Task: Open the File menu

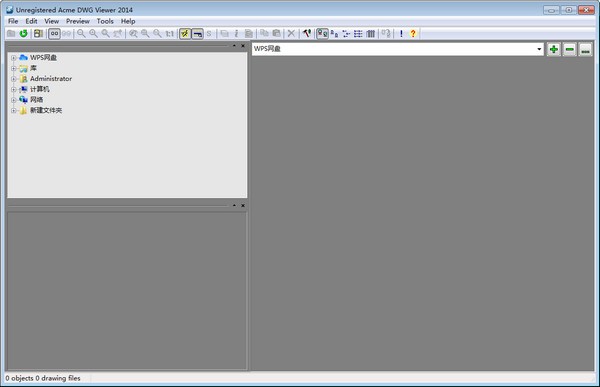Action: click(x=13, y=21)
